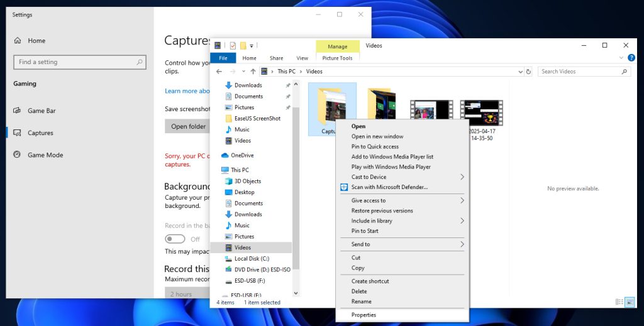Image resolution: width=644 pixels, height=326 pixels.
Task: Click in the Search Videos field
Action: pos(584,72)
